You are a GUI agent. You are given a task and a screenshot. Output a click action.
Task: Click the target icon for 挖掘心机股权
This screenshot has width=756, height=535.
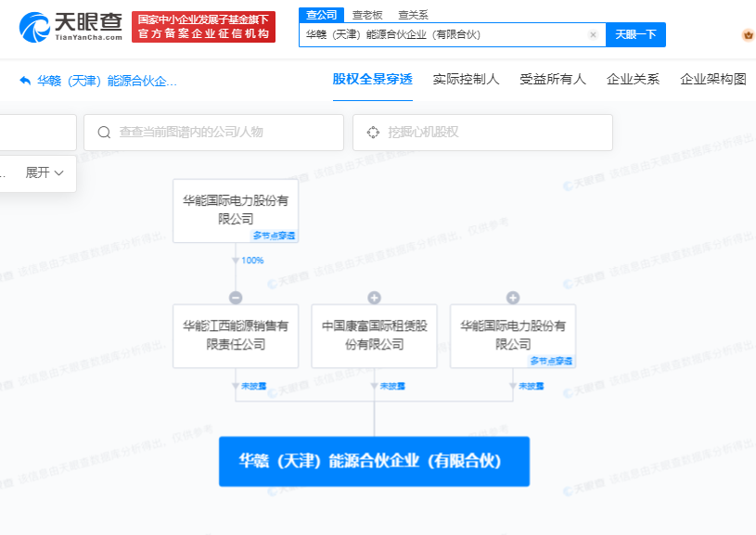[x=373, y=133]
